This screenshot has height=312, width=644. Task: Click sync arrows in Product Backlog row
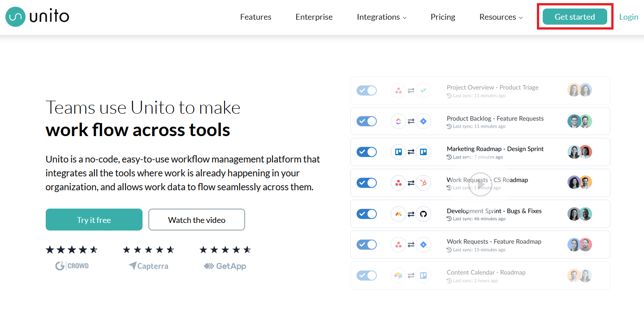pos(411,121)
